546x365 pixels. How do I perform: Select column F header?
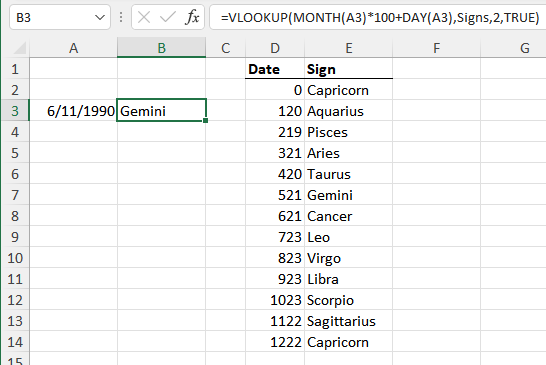[436, 48]
